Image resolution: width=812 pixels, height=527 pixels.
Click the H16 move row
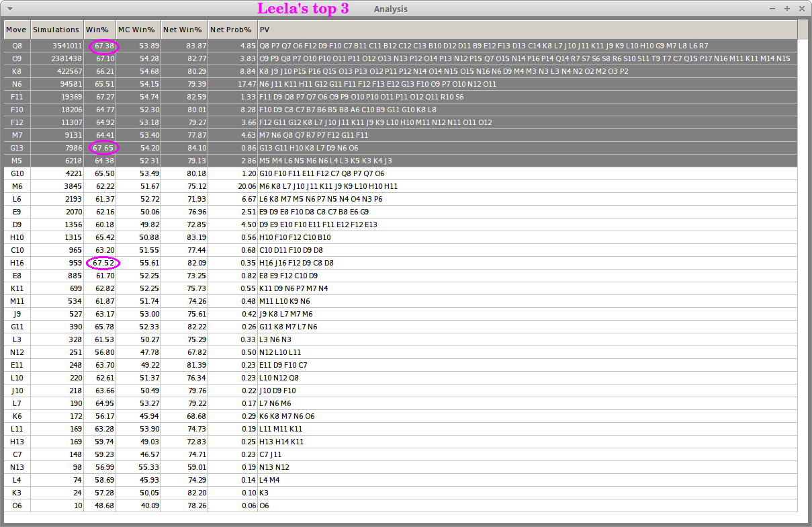[x=17, y=263]
